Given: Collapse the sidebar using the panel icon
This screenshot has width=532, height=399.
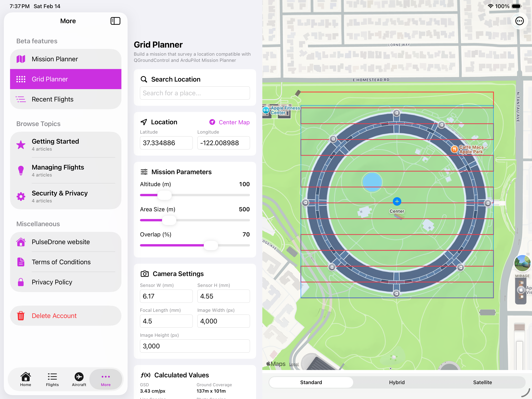Looking at the screenshot, I should pyautogui.click(x=115, y=21).
